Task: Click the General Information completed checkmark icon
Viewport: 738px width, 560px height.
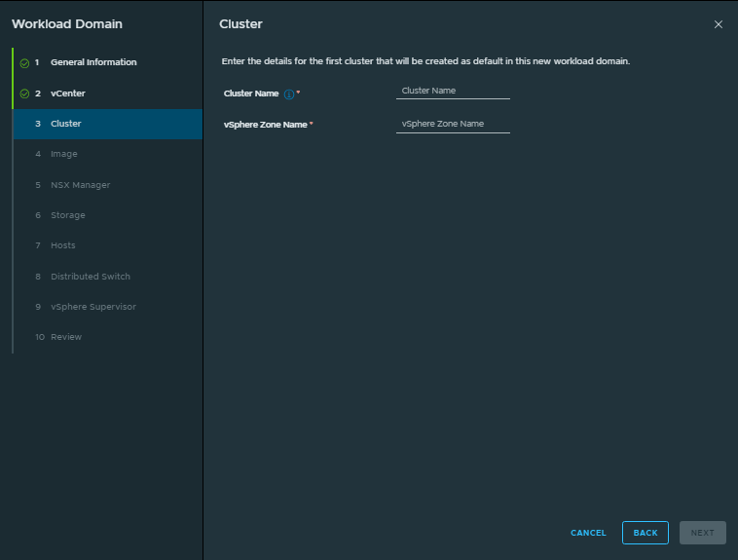Action: pos(24,62)
